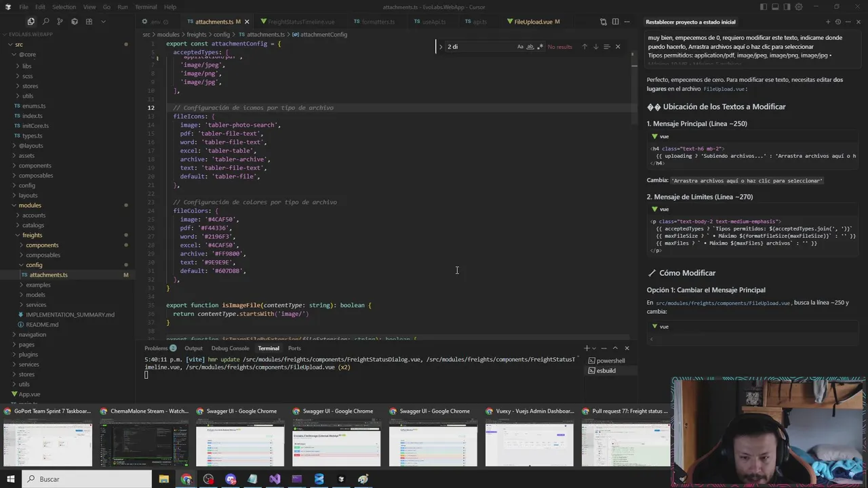The image size is (868, 488).
Task: Open the Explorer view in activity bar
Action: (x=31, y=22)
